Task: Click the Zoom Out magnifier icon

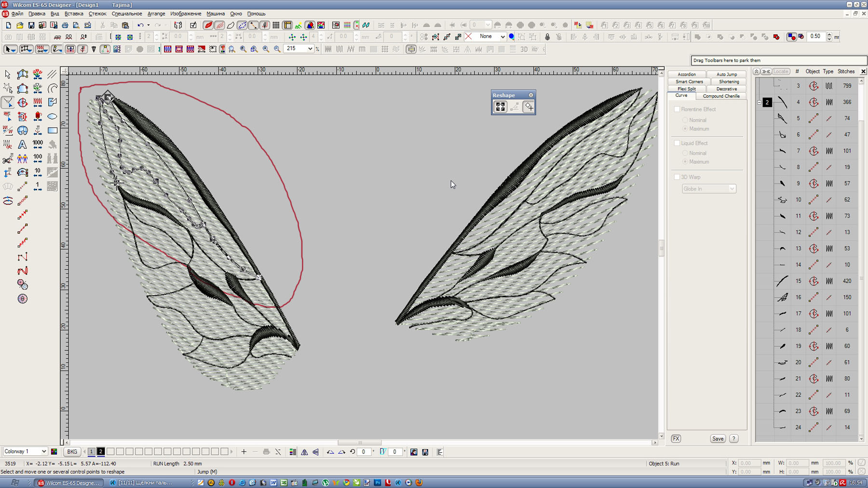Action: tap(277, 49)
